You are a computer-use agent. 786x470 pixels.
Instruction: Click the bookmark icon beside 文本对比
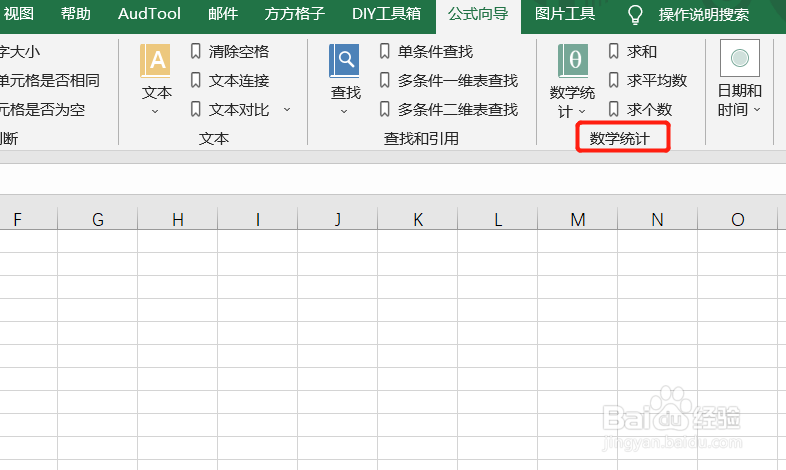(195, 109)
